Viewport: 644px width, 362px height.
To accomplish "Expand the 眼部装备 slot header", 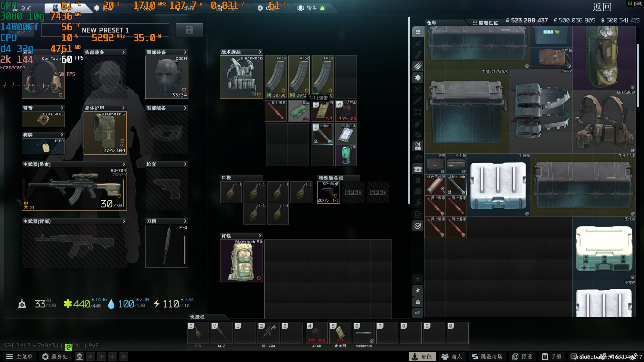I will pos(167,108).
